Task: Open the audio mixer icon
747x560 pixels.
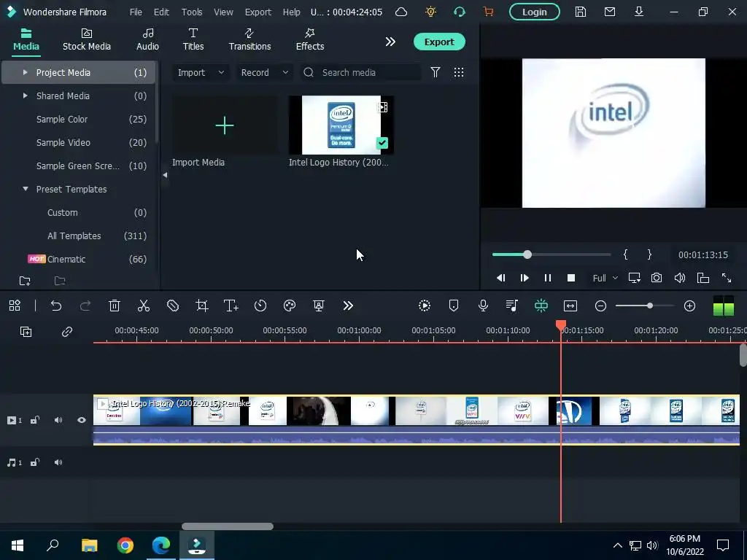Action: [512, 306]
